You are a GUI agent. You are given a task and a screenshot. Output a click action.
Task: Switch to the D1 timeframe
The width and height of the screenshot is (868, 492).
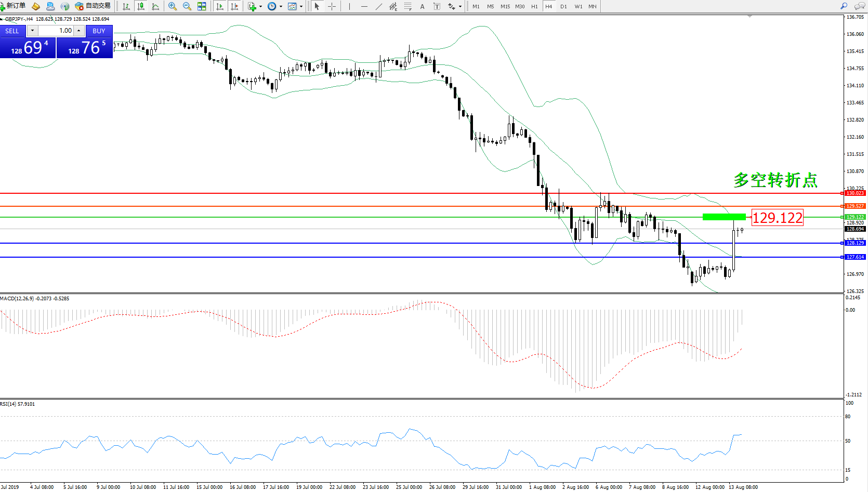coord(563,6)
